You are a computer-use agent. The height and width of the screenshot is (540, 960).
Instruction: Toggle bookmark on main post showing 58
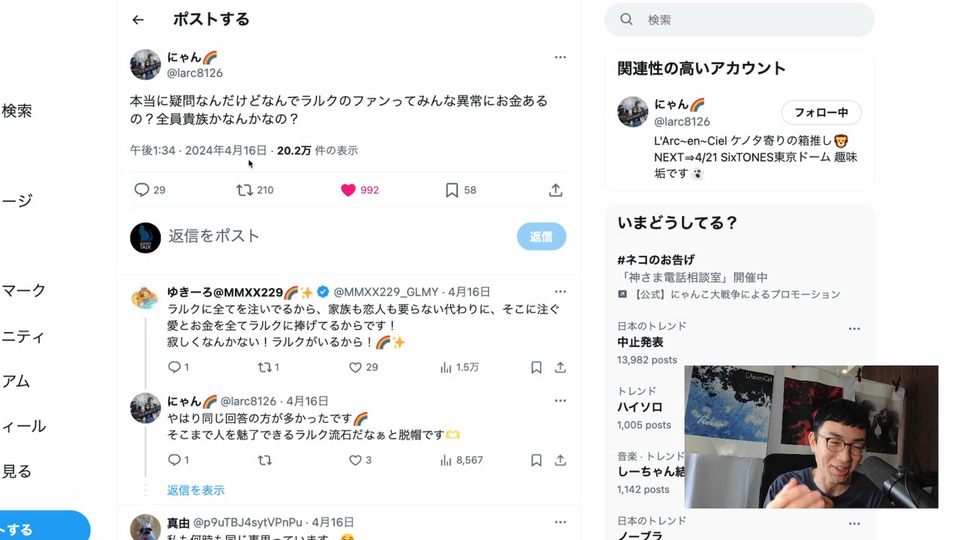click(x=452, y=190)
